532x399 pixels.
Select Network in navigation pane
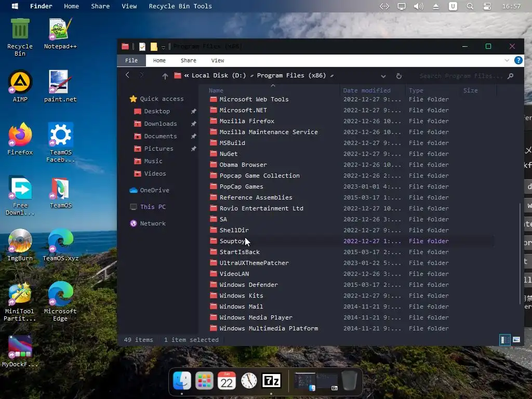pyautogui.click(x=148, y=223)
